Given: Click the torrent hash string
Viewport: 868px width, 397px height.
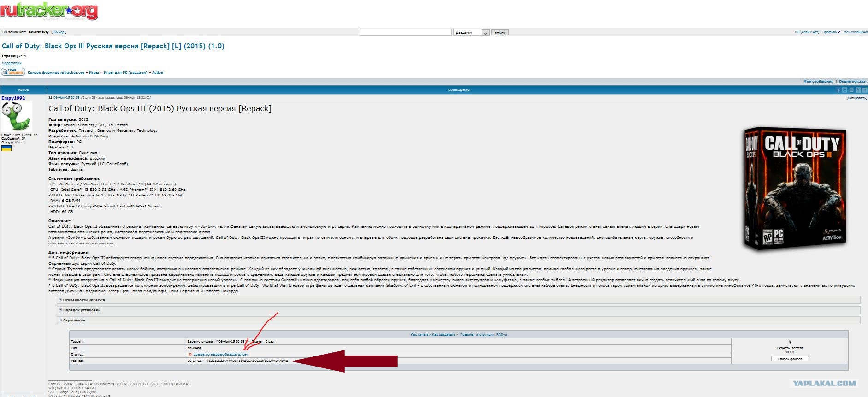Looking at the screenshot, I should pyautogui.click(x=248, y=361).
